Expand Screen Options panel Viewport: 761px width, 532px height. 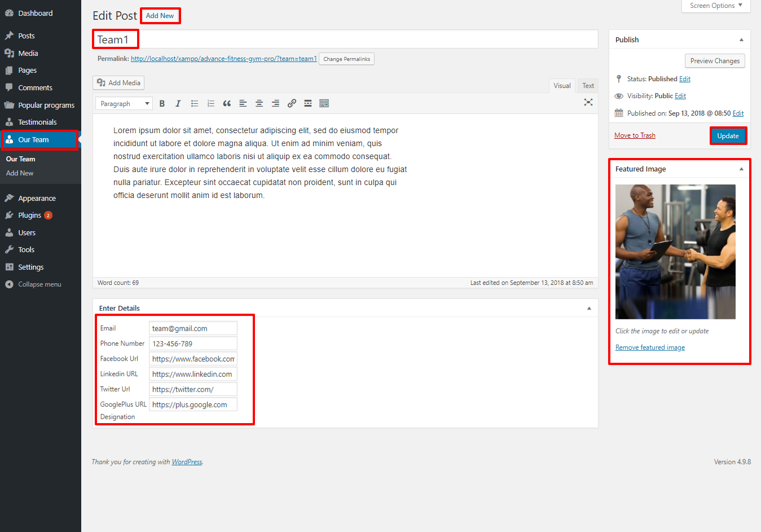[x=716, y=6]
